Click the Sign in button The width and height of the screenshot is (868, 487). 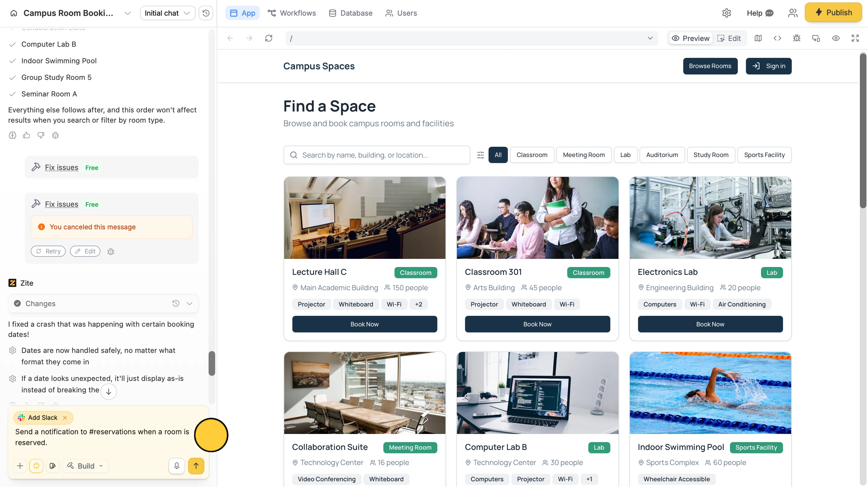click(x=769, y=66)
